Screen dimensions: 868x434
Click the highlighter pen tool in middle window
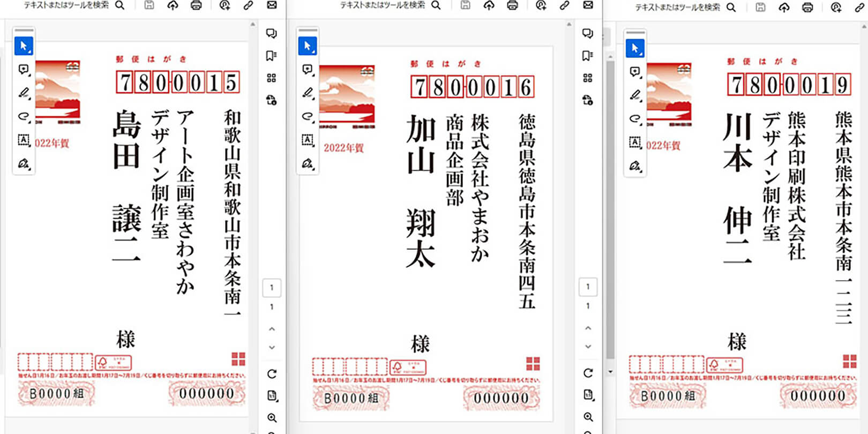pyautogui.click(x=308, y=93)
